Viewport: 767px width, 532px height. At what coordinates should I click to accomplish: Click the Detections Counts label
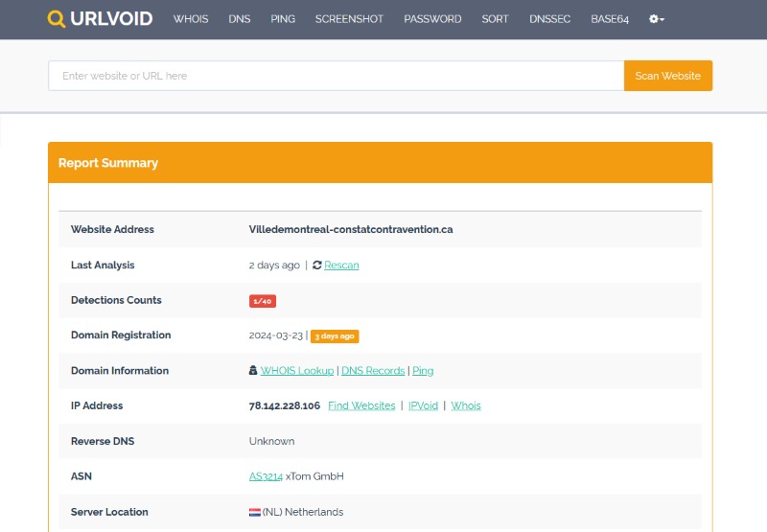tap(116, 300)
